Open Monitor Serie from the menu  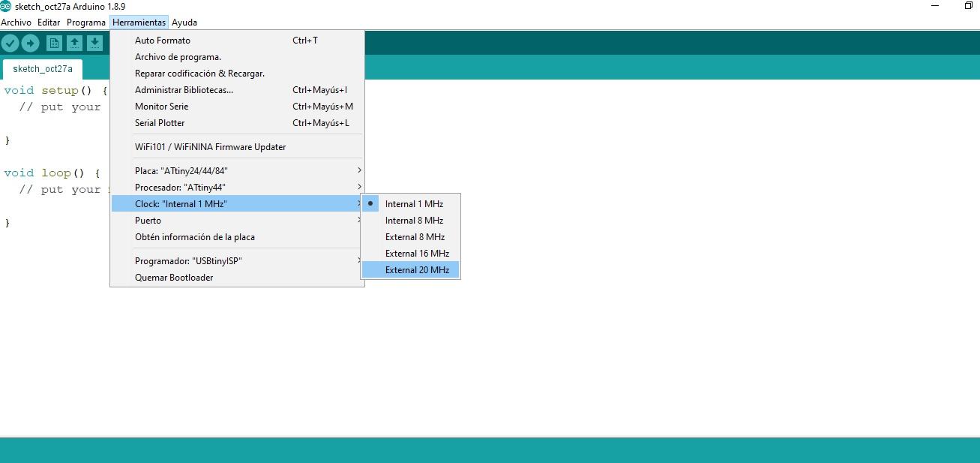click(161, 107)
